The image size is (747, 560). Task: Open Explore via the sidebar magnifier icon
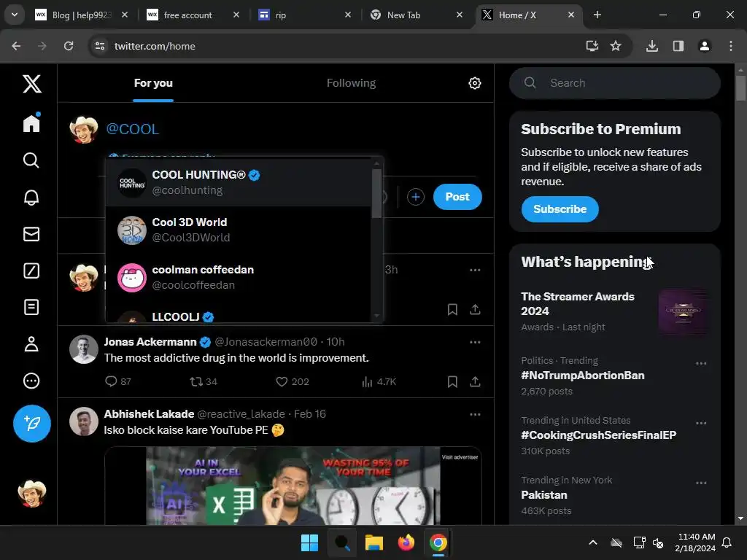[x=31, y=160]
